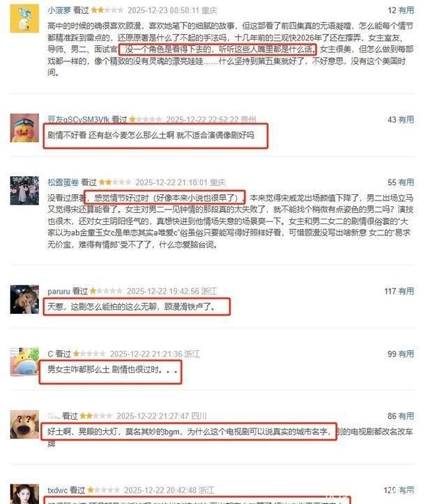Click the confused dog avatar thumbnail
Viewport: 446px width, 504px height.
[24, 424]
